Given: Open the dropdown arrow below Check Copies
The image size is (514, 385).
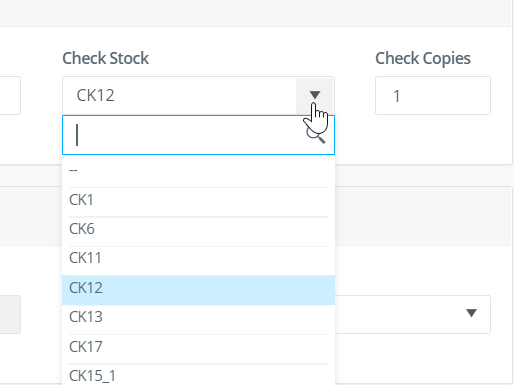Looking at the screenshot, I should pyautogui.click(x=471, y=313).
